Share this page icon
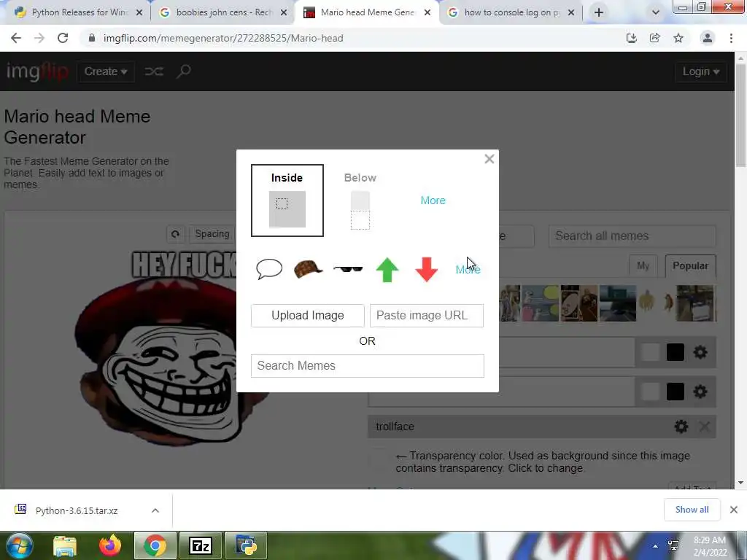 [x=655, y=38]
